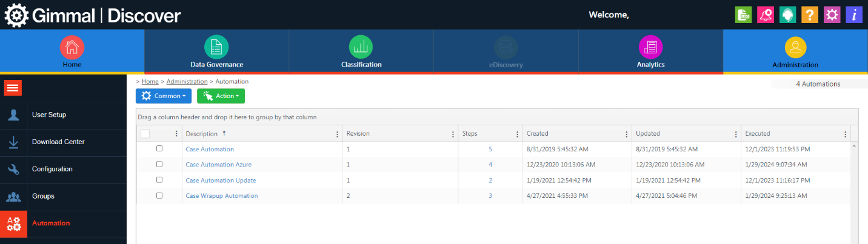Tick the Case Wrapup Automation checkbox
Viewport: 868px width, 244px height.
tap(159, 196)
